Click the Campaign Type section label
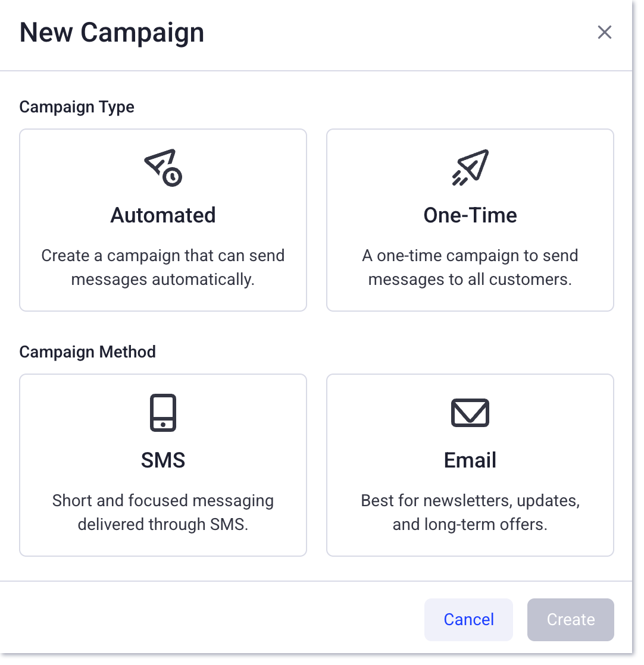 [x=76, y=107]
